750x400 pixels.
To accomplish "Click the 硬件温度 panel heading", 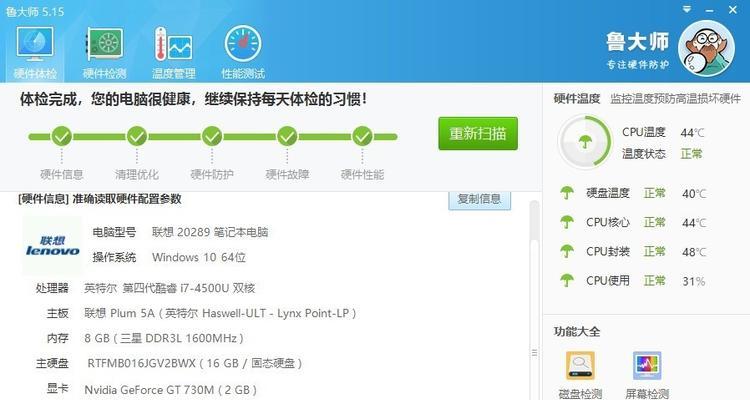I will pos(577,99).
